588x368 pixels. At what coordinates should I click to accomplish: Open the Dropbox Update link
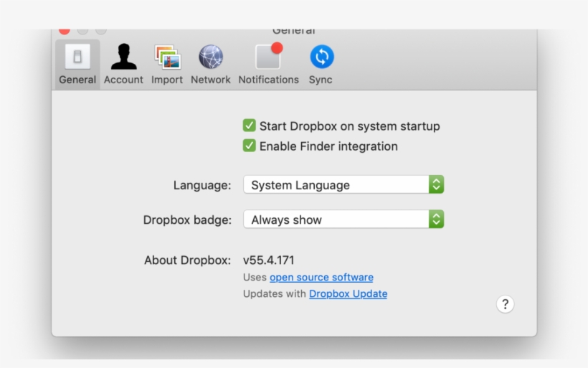click(x=348, y=293)
